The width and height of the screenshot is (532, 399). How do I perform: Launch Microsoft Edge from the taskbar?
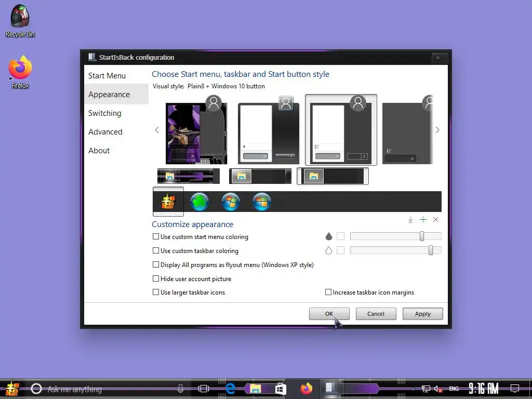point(230,389)
